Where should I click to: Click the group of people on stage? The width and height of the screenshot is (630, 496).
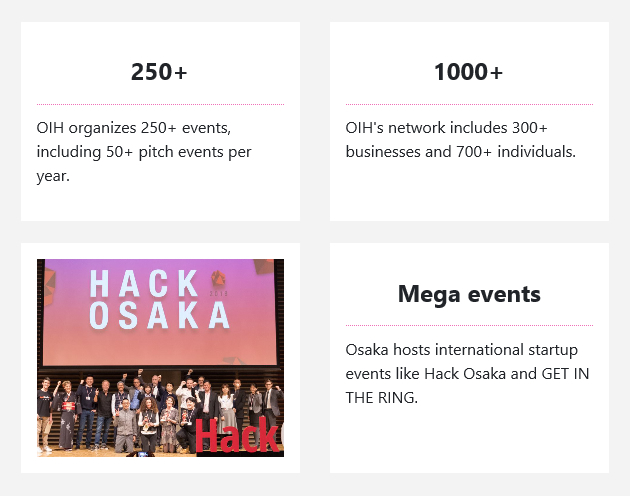[160, 412]
